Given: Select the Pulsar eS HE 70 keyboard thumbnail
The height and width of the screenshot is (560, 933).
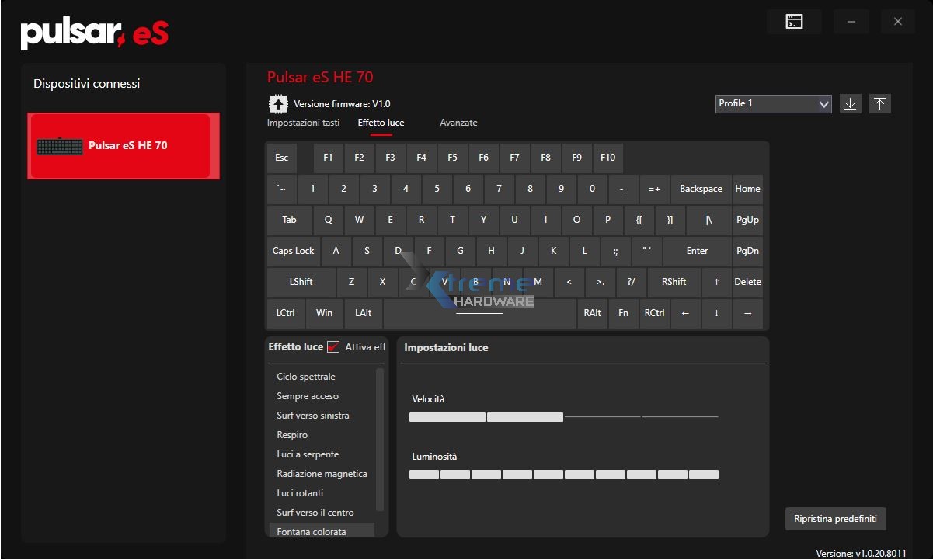Looking at the screenshot, I should tap(60, 146).
